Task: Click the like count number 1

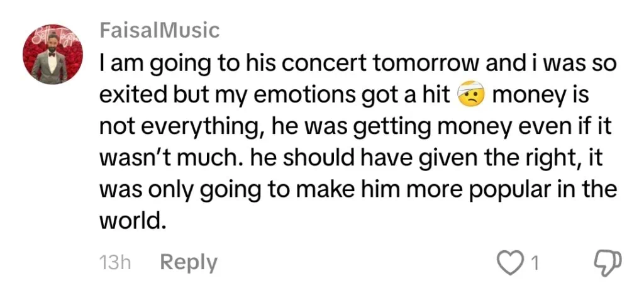Action: coord(535,263)
